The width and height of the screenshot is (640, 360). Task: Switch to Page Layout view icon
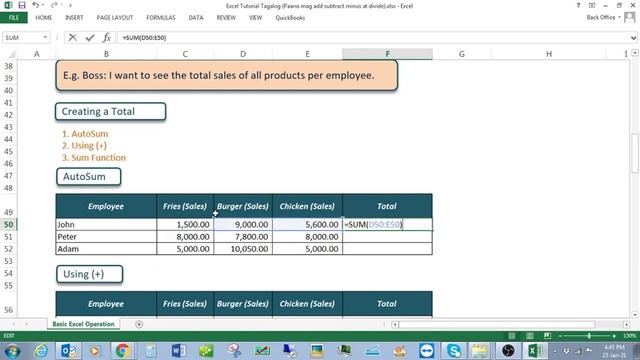(x=530, y=336)
